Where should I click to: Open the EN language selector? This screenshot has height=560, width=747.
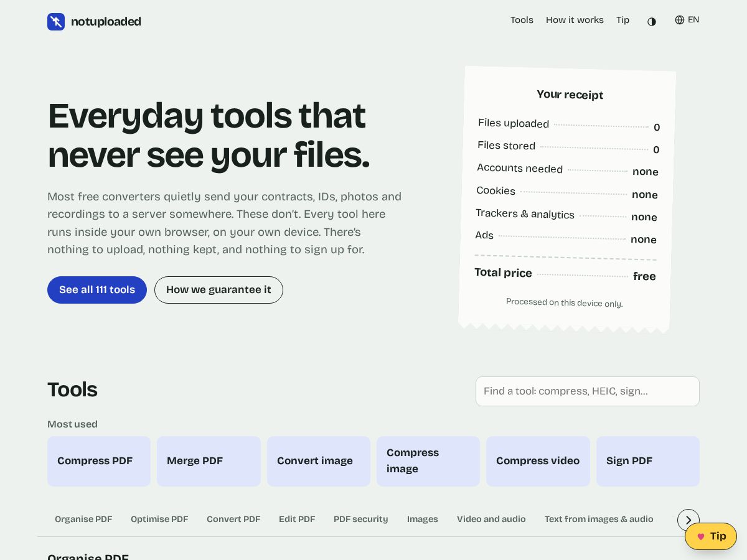687,20
